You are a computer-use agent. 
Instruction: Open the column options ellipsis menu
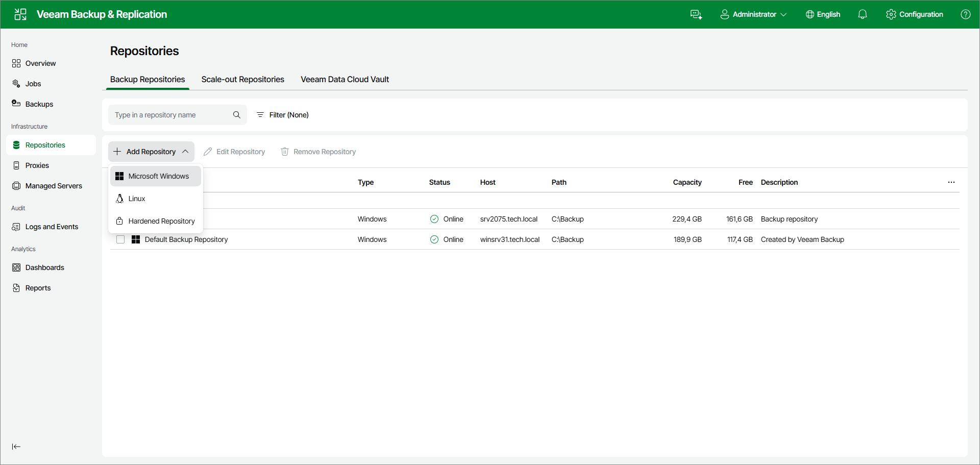tap(951, 182)
